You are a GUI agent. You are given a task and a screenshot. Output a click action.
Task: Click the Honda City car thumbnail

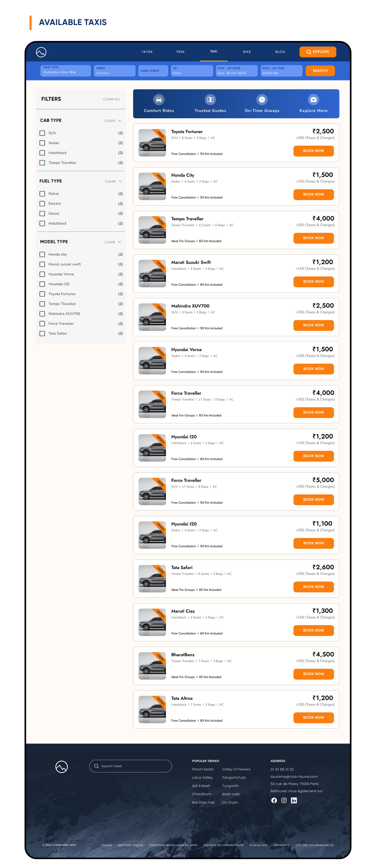[x=152, y=186]
